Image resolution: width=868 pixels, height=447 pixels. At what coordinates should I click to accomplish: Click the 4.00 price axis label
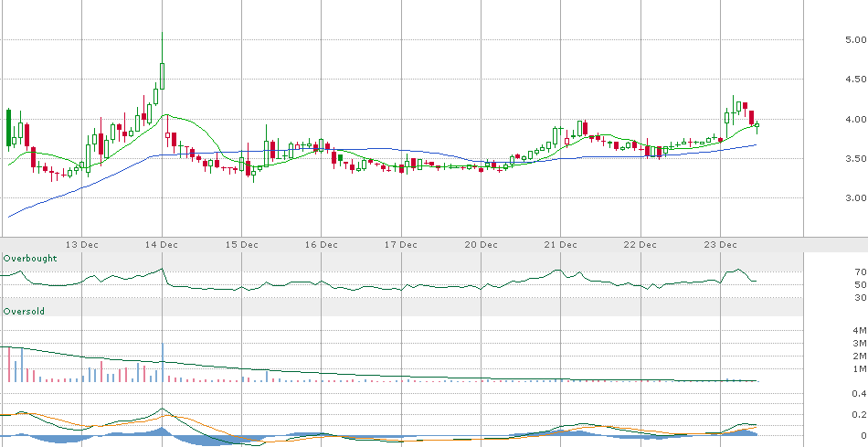point(856,119)
